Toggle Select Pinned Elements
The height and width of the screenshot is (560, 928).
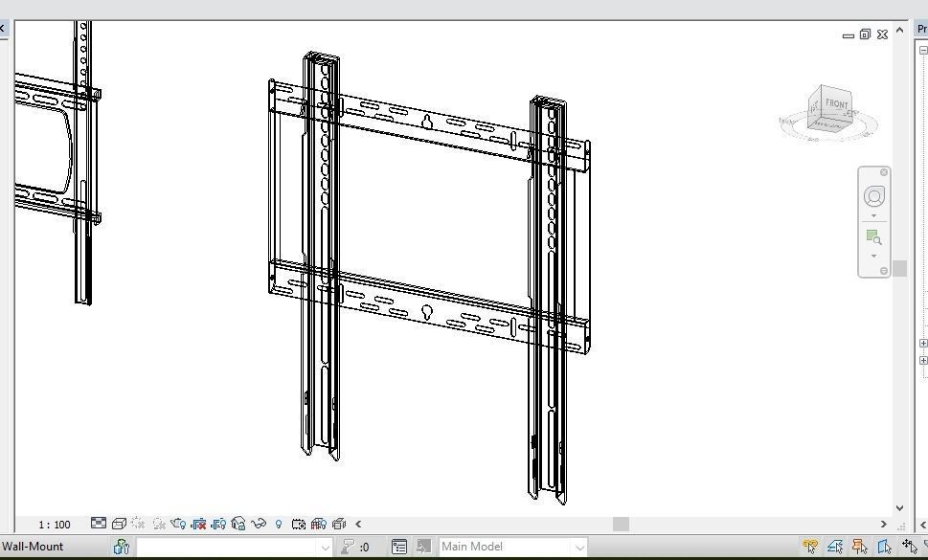pyautogui.click(x=859, y=547)
